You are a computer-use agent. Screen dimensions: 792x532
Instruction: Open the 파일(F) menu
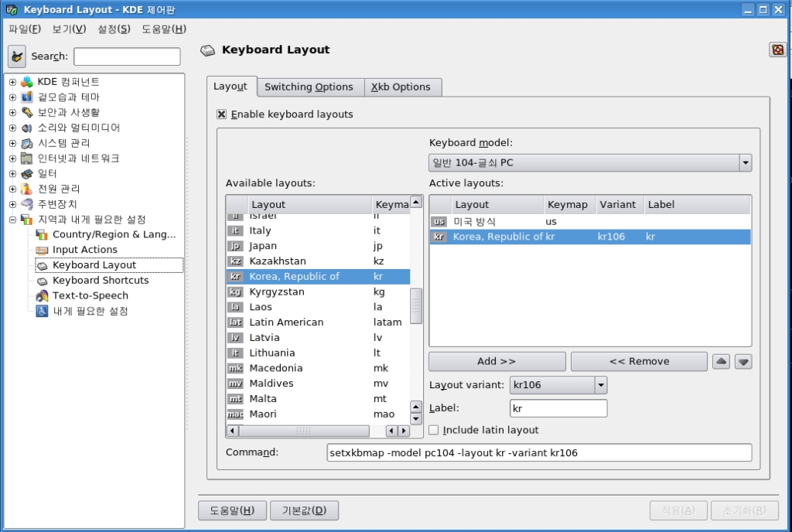[x=24, y=29]
